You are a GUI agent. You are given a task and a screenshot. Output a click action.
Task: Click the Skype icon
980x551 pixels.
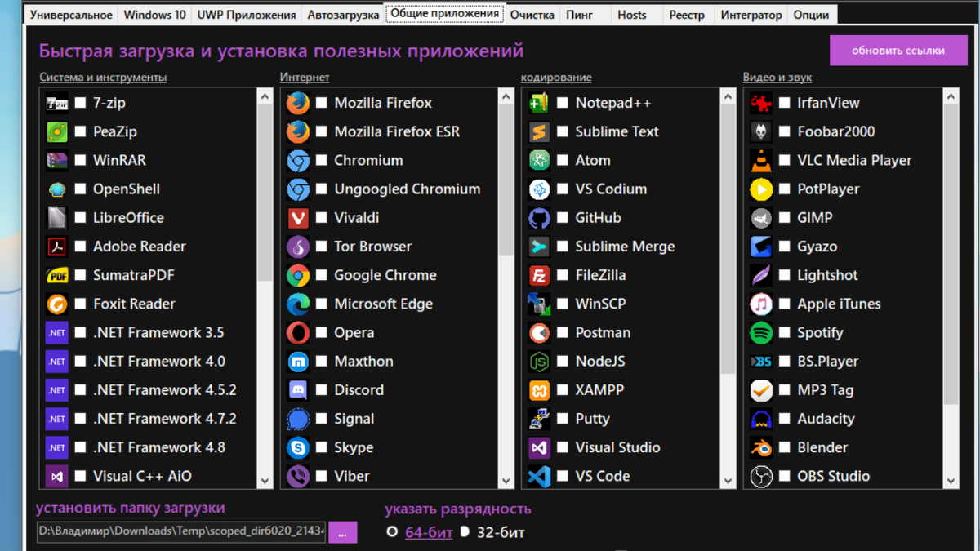(298, 447)
